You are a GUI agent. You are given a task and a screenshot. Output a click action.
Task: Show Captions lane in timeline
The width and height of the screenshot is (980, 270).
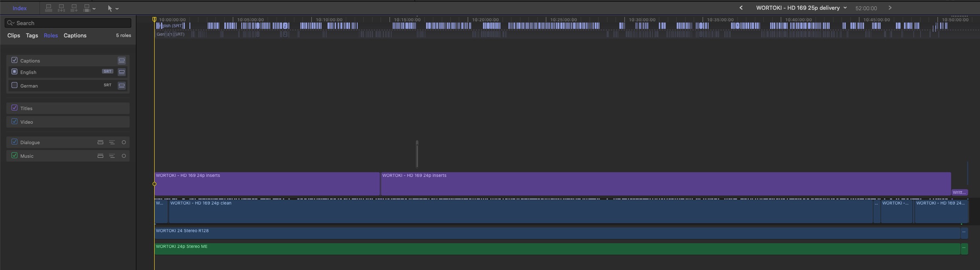click(121, 60)
